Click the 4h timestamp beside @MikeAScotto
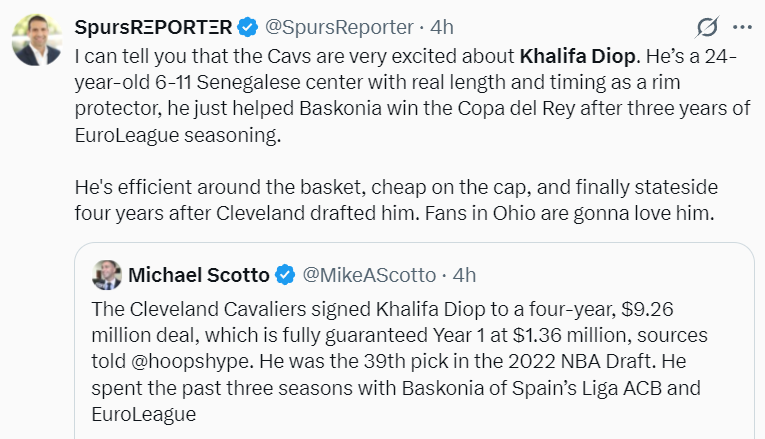This screenshot has width=765, height=439. point(464,275)
